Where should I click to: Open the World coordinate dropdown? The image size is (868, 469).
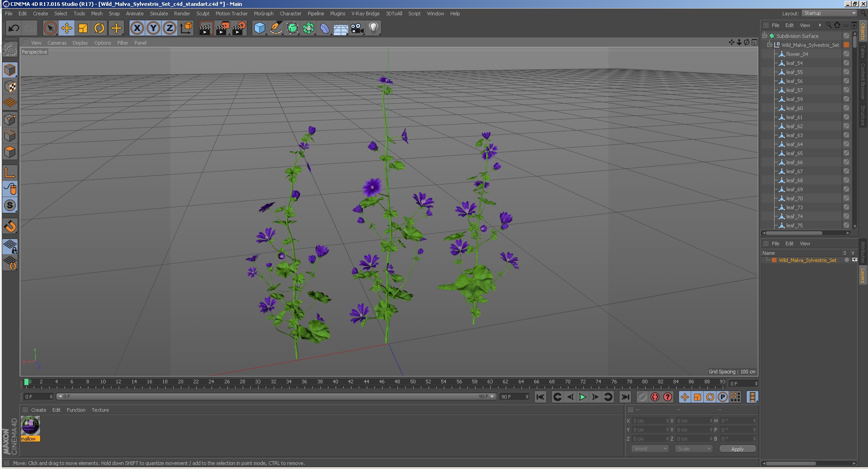pos(650,449)
